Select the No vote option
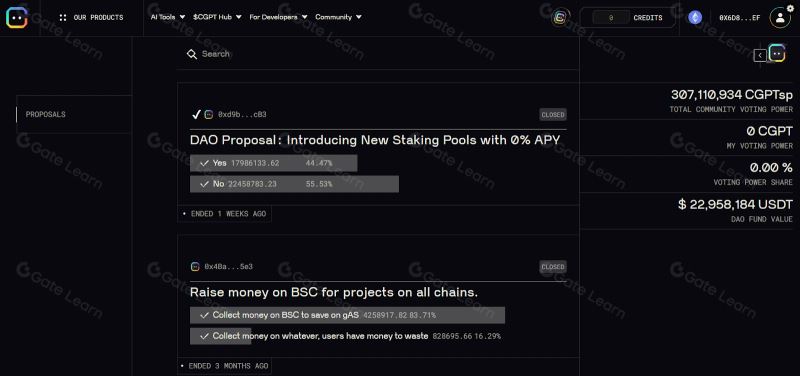Screen dimensions: 800x376 (x=294, y=184)
